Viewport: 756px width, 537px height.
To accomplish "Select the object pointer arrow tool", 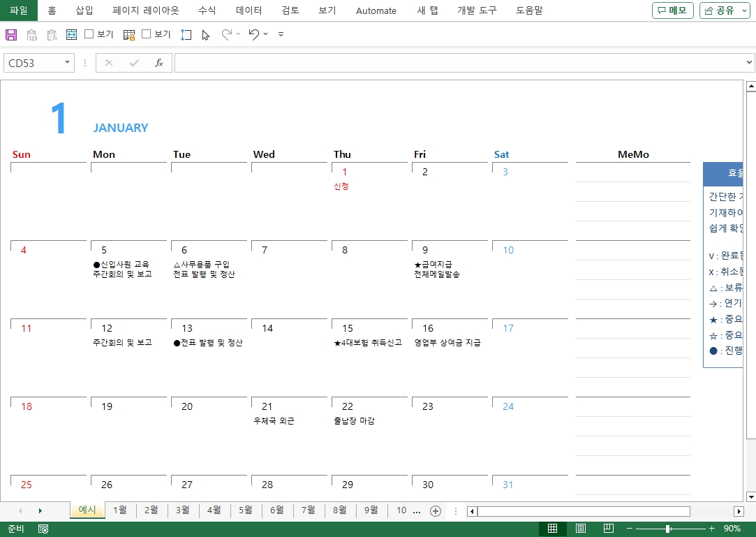I will tap(206, 35).
